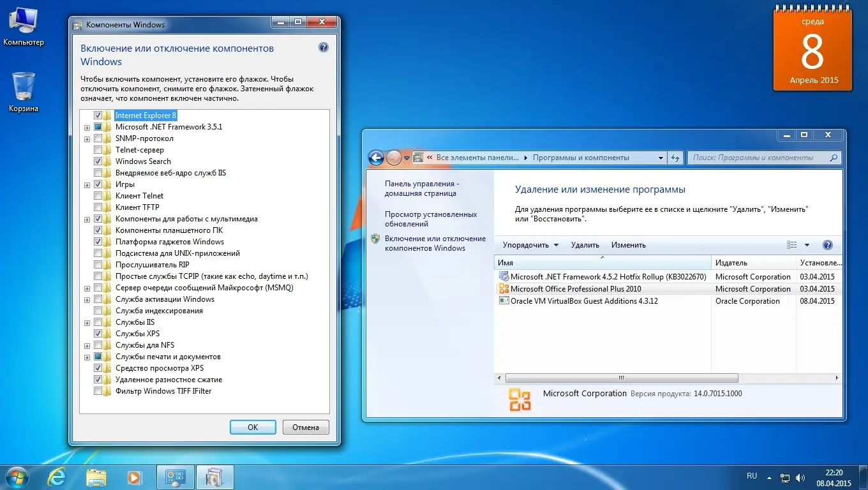
Task: Expand the Игры tree node
Action: 87,184
